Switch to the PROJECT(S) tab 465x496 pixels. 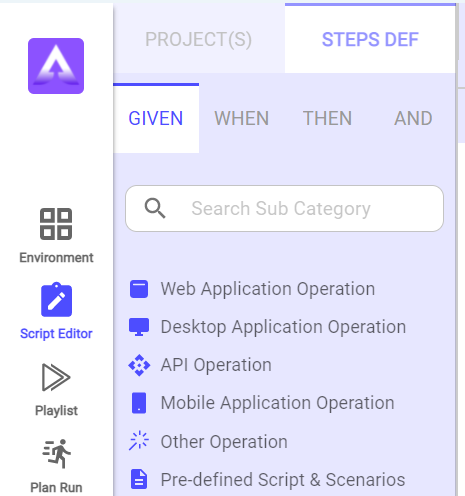click(x=199, y=39)
